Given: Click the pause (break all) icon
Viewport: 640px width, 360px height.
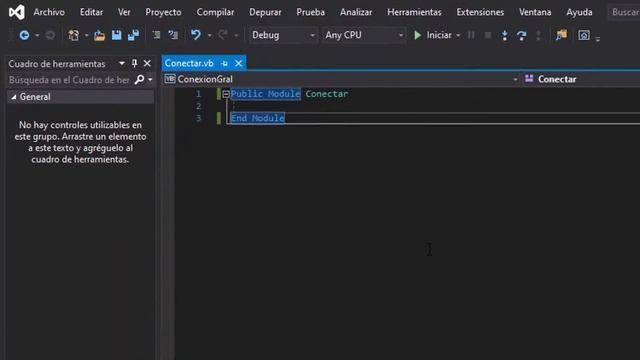Looking at the screenshot, I should pyautogui.click(x=471, y=36).
